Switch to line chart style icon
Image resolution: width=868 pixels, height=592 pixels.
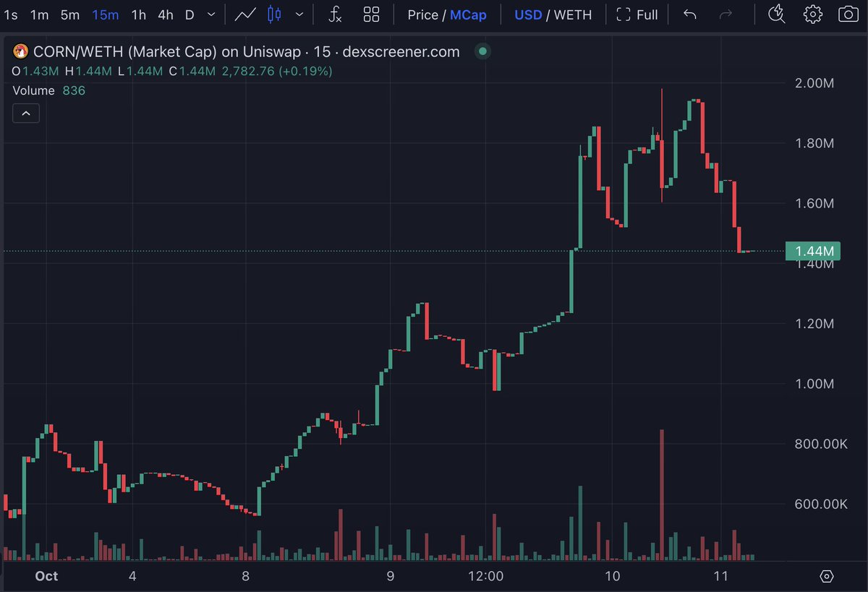point(245,14)
